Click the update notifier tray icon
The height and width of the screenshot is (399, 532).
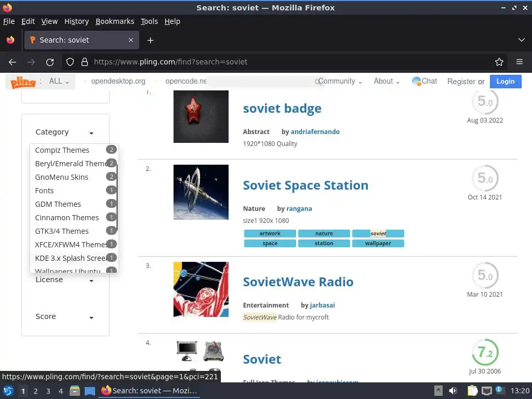point(500,391)
